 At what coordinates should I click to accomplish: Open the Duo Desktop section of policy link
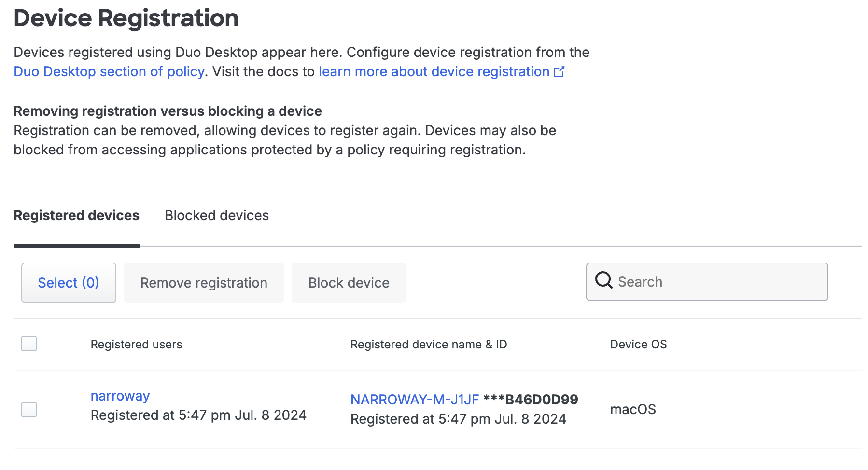click(108, 71)
